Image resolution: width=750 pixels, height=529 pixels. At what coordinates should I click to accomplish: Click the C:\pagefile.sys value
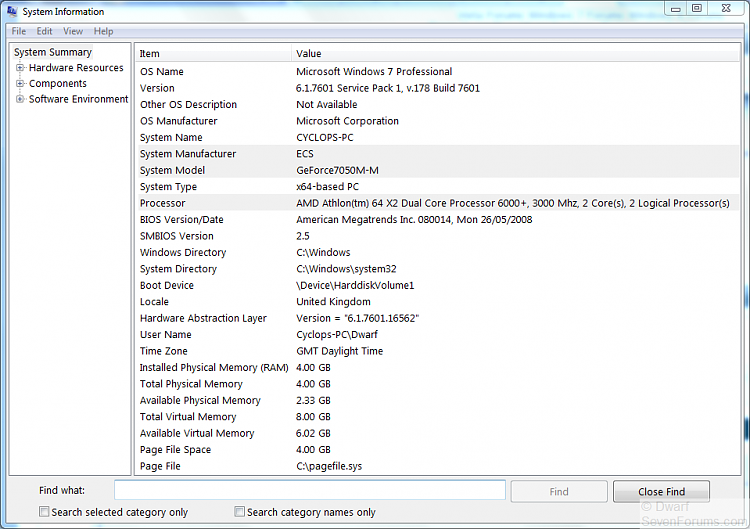point(329,466)
